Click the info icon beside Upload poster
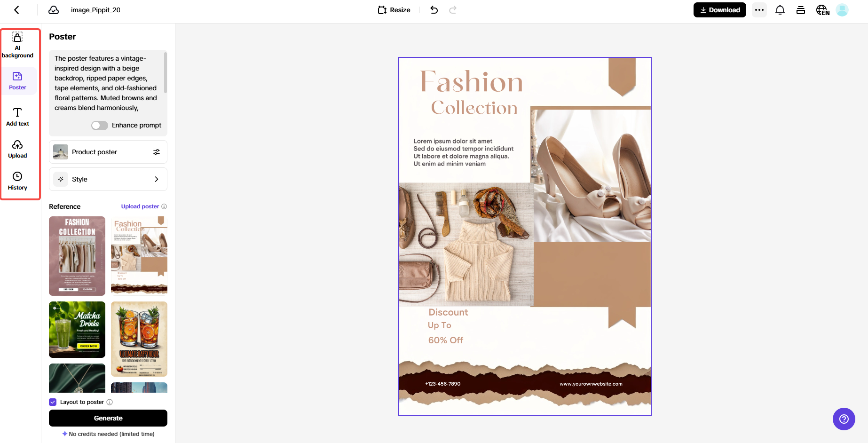The width and height of the screenshot is (868, 443). click(164, 206)
